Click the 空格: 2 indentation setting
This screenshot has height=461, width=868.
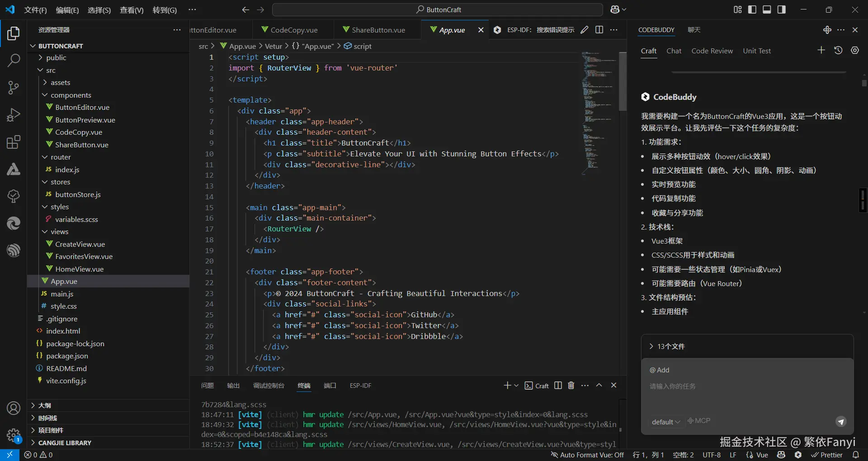point(683,455)
